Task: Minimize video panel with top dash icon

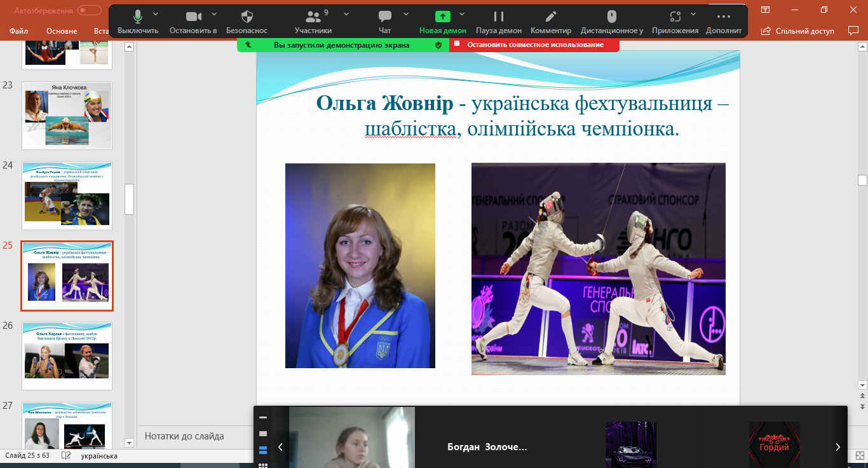Action: click(263, 418)
